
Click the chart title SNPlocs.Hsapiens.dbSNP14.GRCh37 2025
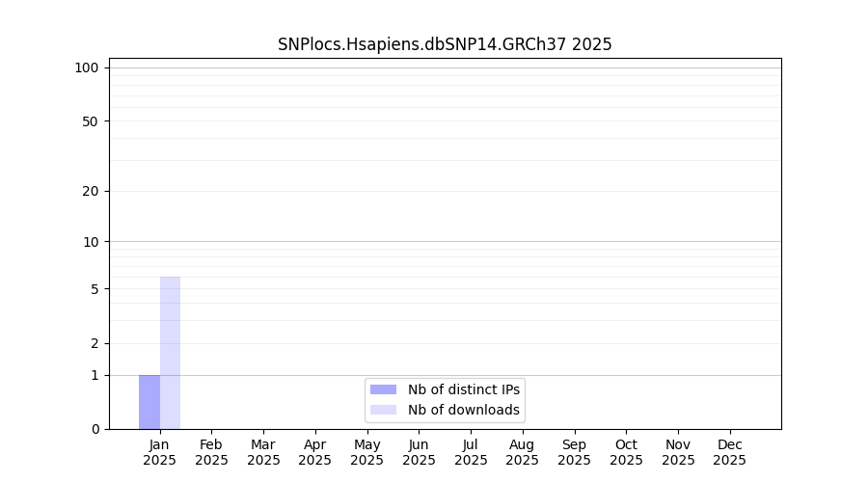(x=445, y=44)
